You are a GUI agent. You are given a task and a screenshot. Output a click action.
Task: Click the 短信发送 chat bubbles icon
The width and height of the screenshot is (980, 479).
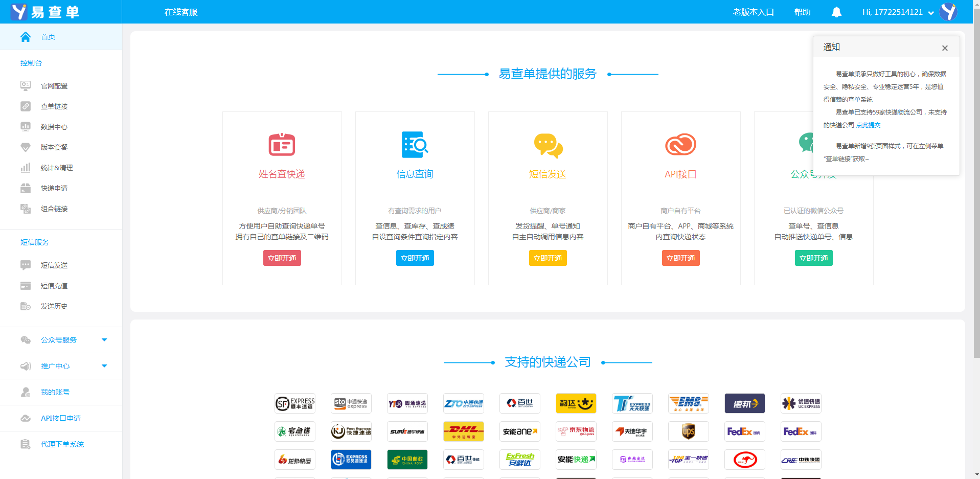coord(548,145)
